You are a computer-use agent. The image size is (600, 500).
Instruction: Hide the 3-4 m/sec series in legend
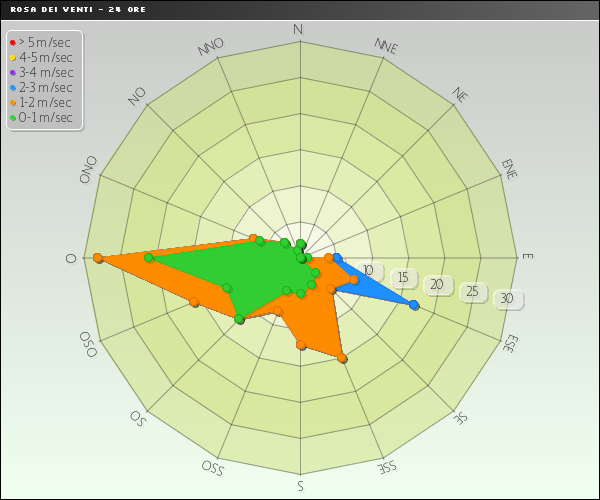(x=45, y=72)
